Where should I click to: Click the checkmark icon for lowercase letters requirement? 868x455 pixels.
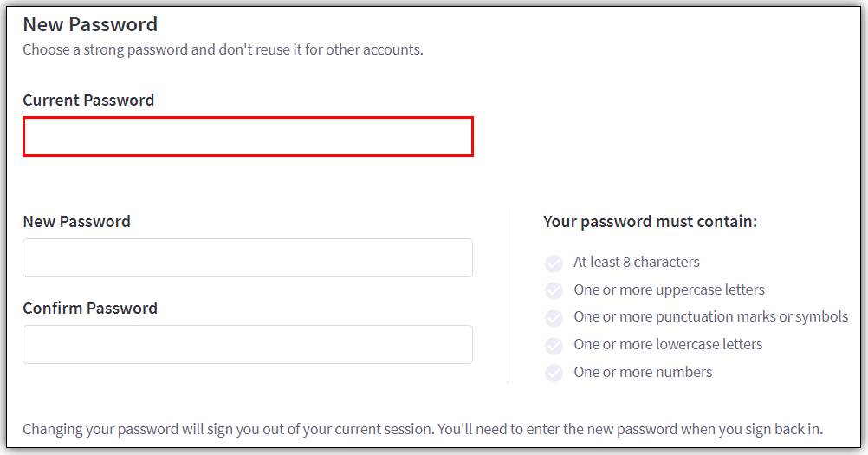coord(554,346)
